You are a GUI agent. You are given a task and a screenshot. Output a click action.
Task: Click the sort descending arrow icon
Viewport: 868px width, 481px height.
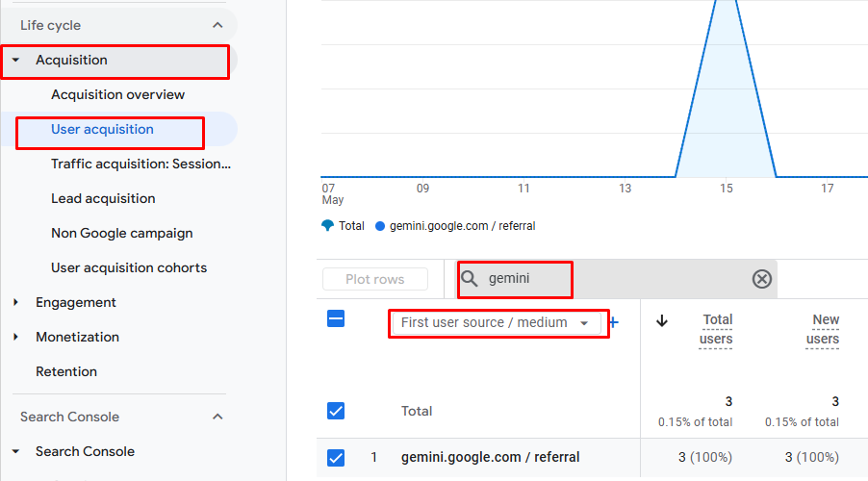(x=661, y=321)
